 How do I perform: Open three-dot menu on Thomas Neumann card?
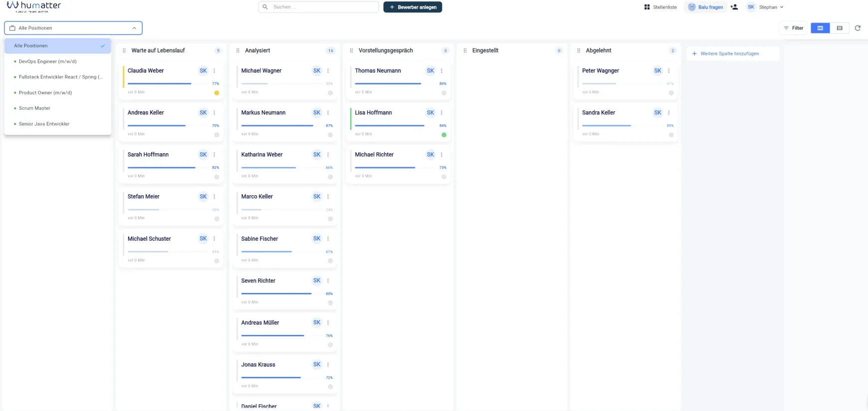pyautogui.click(x=442, y=71)
